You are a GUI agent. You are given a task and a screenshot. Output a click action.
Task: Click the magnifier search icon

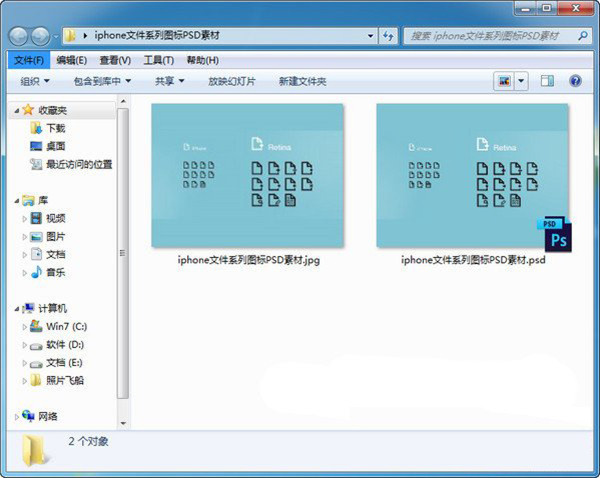click(583, 36)
